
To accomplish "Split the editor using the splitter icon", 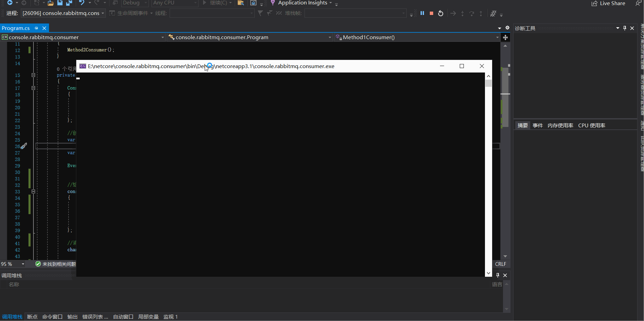I will coord(505,37).
